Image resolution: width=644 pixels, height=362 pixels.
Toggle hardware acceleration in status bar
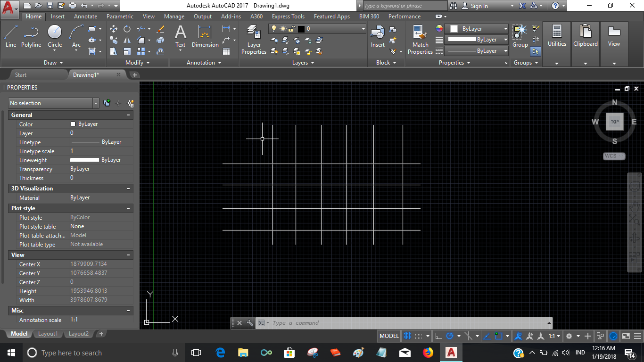(613, 336)
